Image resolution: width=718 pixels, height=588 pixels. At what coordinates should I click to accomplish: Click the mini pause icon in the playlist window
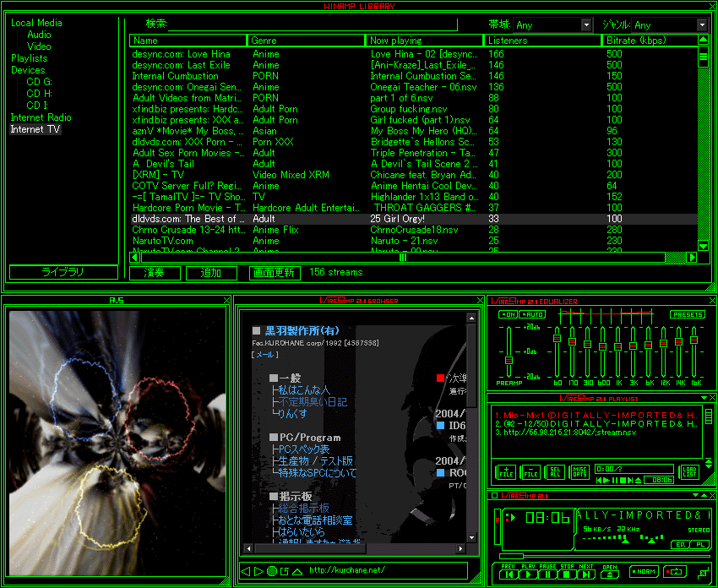[x=615, y=481]
